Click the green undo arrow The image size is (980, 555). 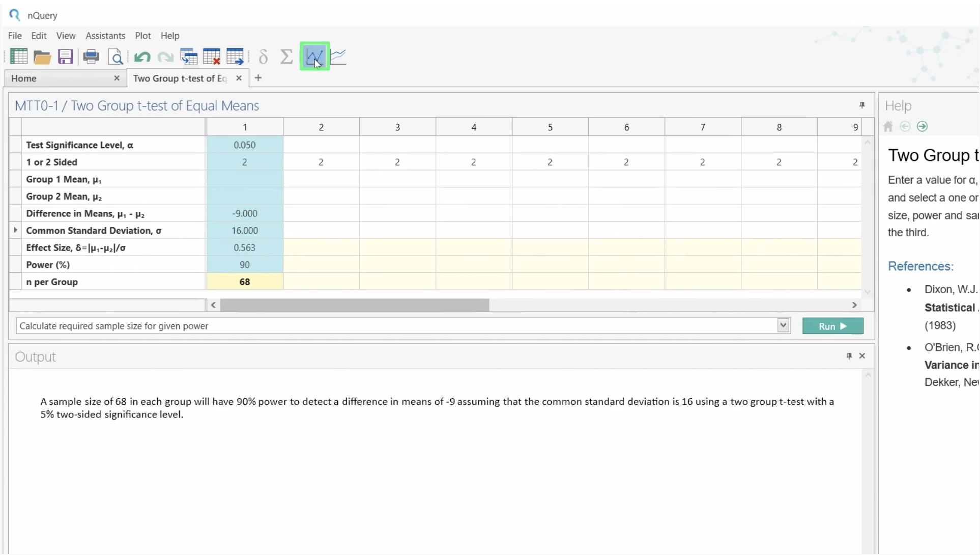click(142, 57)
